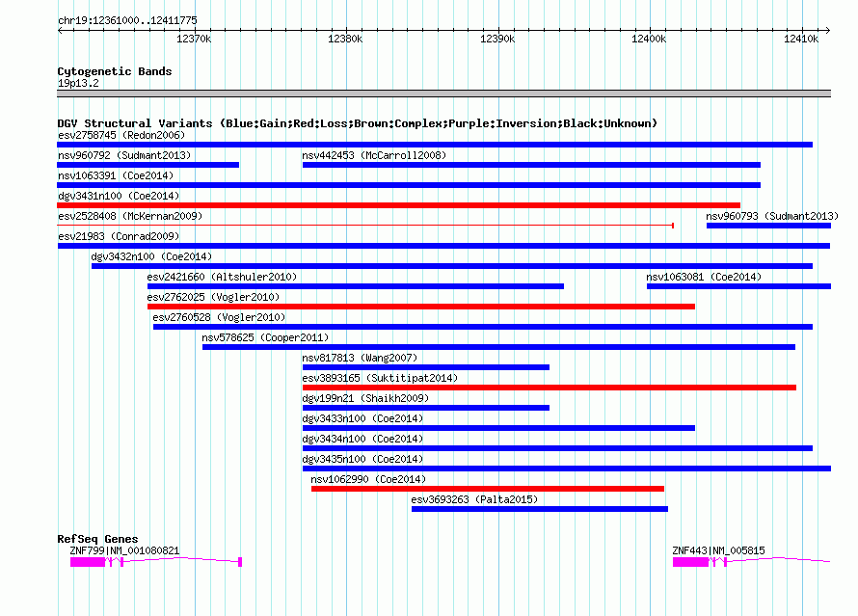Click the ZNF799|NM_001080821 gene label
The width and height of the screenshot is (858, 616).
[124, 550]
